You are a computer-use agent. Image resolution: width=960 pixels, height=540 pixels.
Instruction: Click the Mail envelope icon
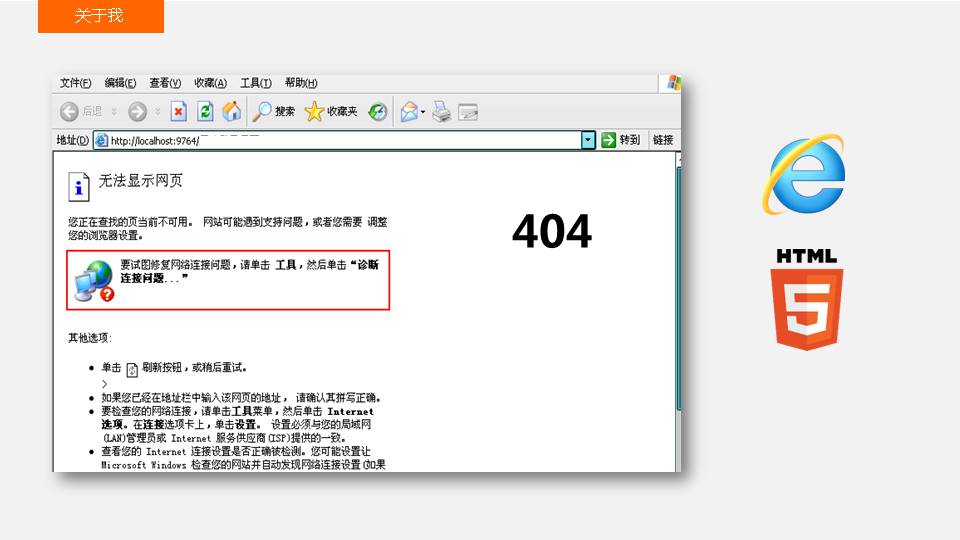408,112
